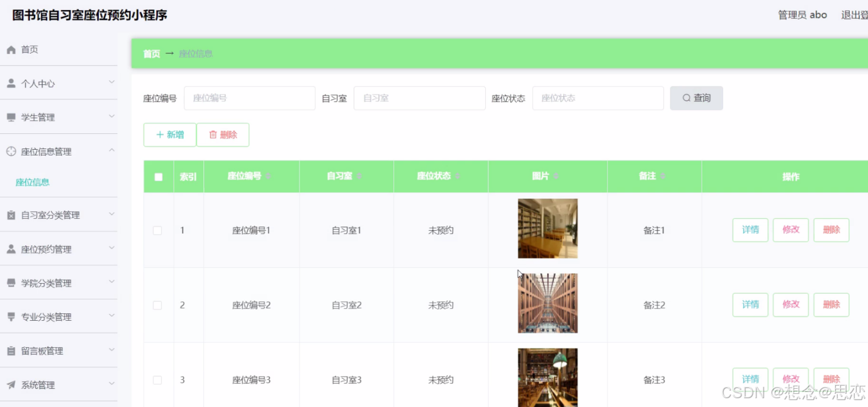Click 删除 for row 座位编号2
This screenshot has height=407, width=868.
[831, 305]
